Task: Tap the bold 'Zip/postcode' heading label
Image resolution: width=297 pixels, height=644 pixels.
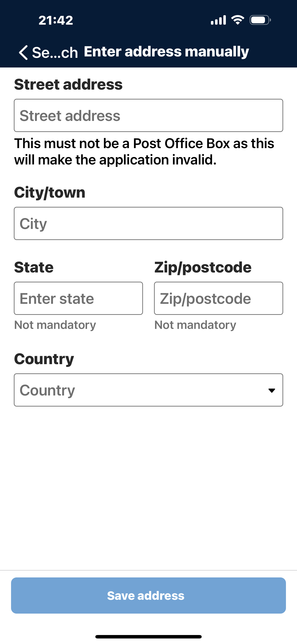Action: pos(203,267)
